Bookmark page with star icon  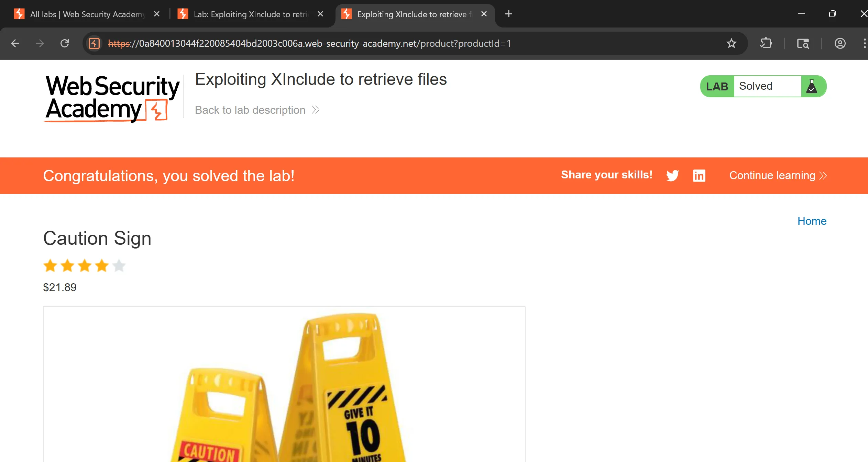731,43
